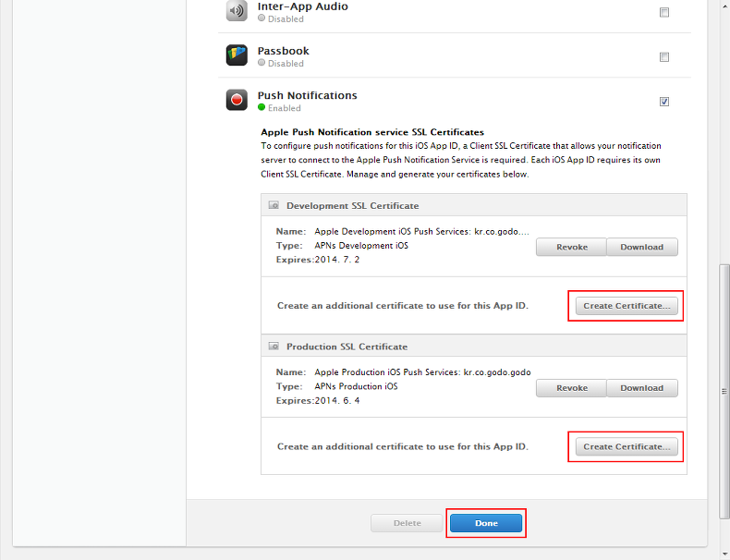Click the '2014. 6. 4' expiry date

click(337, 401)
